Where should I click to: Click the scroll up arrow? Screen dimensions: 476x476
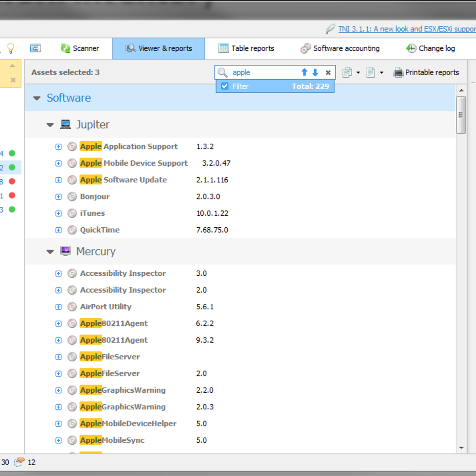(x=461, y=90)
